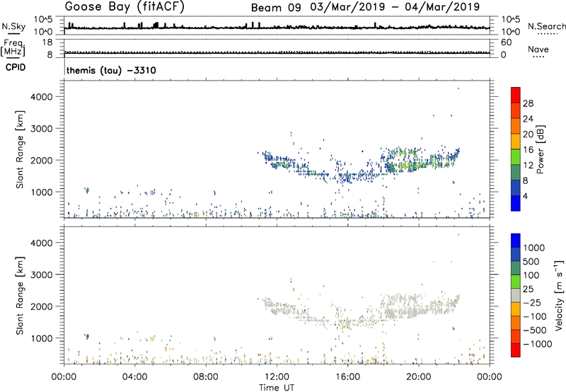Click the "20:00" time tick label
566x392 pixels.
[x=419, y=377]
